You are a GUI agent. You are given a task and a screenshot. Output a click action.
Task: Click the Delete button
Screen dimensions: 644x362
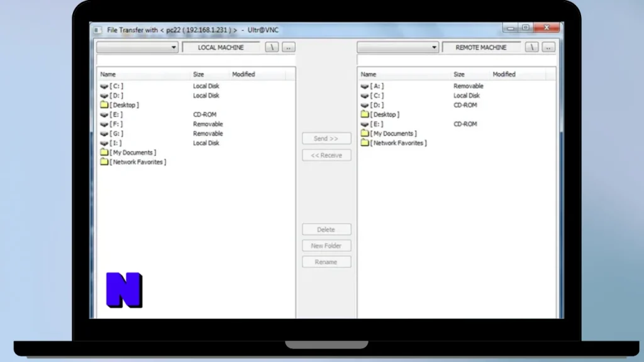(326, 229)
